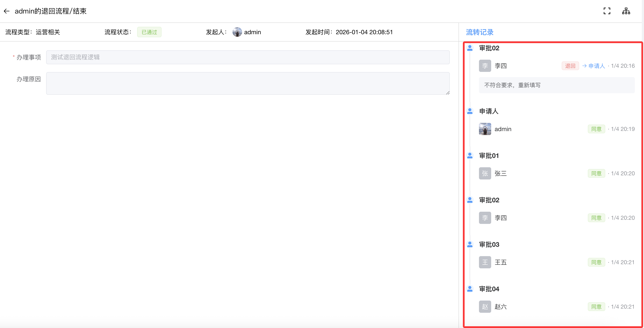Select the 流转记录 tab

tap(479, 32)
